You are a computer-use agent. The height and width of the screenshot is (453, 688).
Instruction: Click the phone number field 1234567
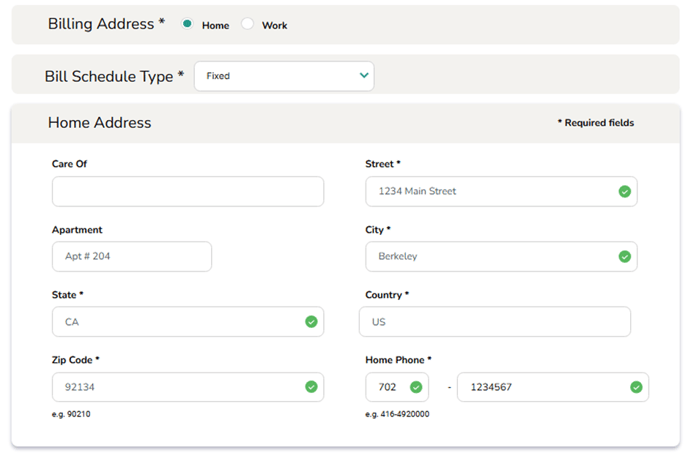click(540, 387)
